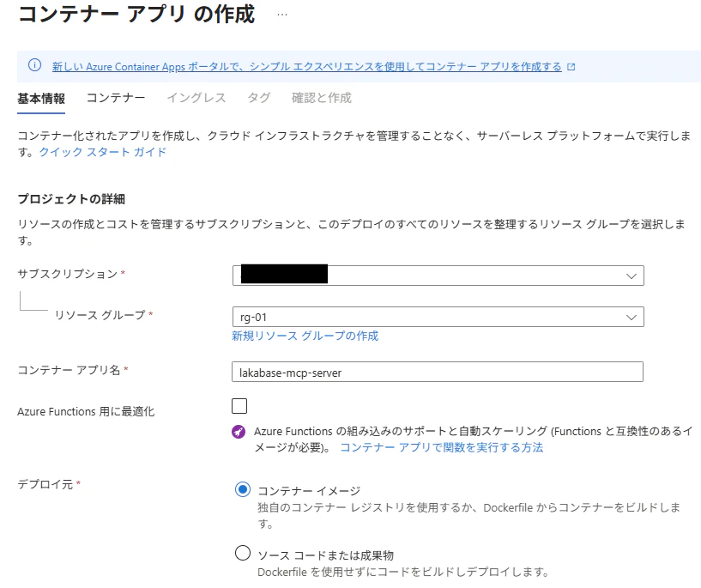Switch to the タグ tab
Image resolution: width=701 pixels, height=588 pixels.
[259, 98]
